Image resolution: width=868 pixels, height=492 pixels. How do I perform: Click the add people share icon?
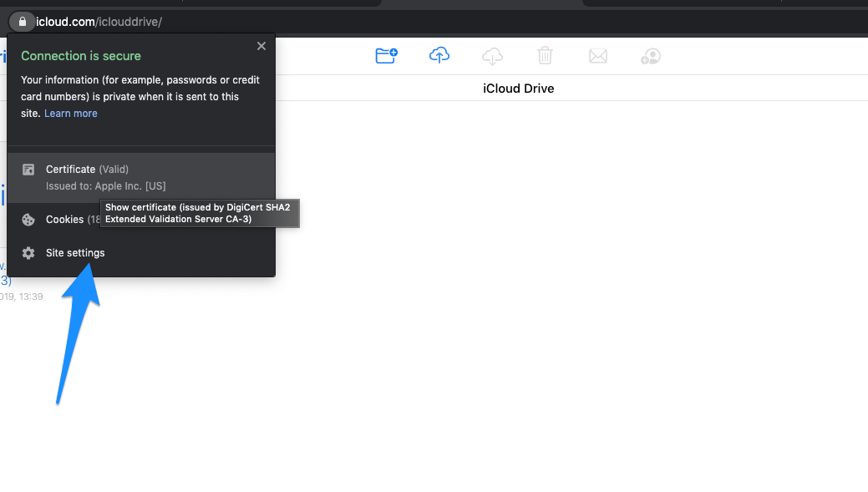(651, 56)
